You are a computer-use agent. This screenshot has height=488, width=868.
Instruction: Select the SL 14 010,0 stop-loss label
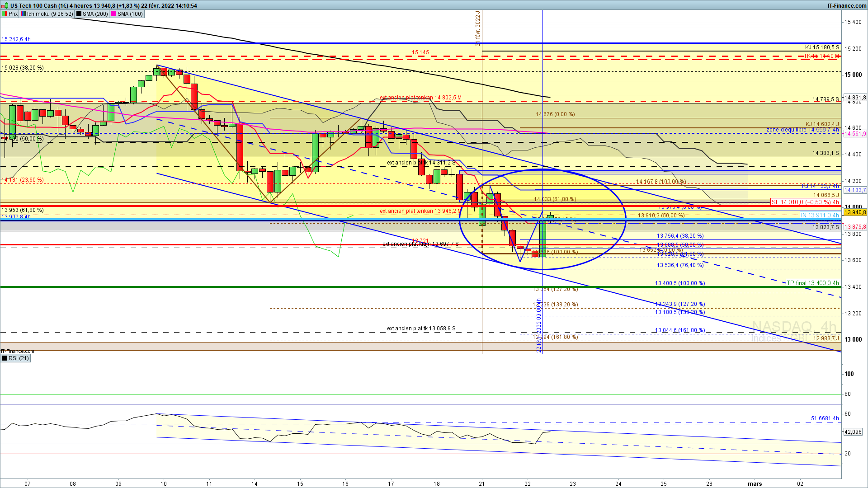(805, 202)
